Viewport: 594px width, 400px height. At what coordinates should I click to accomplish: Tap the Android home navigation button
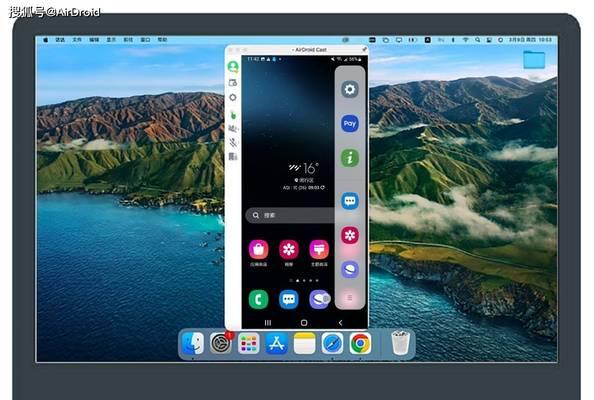[304, 323]
